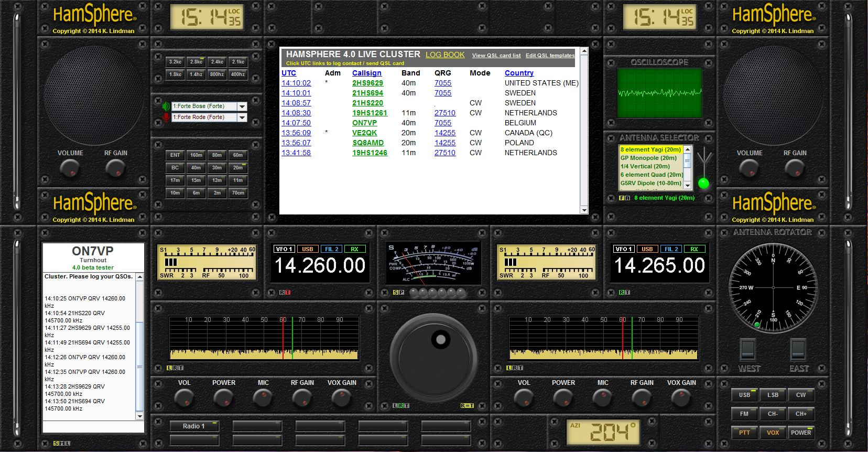Click VFO 1 indicator on 14.260.00 display
868x452 pixels.
click(x=285, y=249)
